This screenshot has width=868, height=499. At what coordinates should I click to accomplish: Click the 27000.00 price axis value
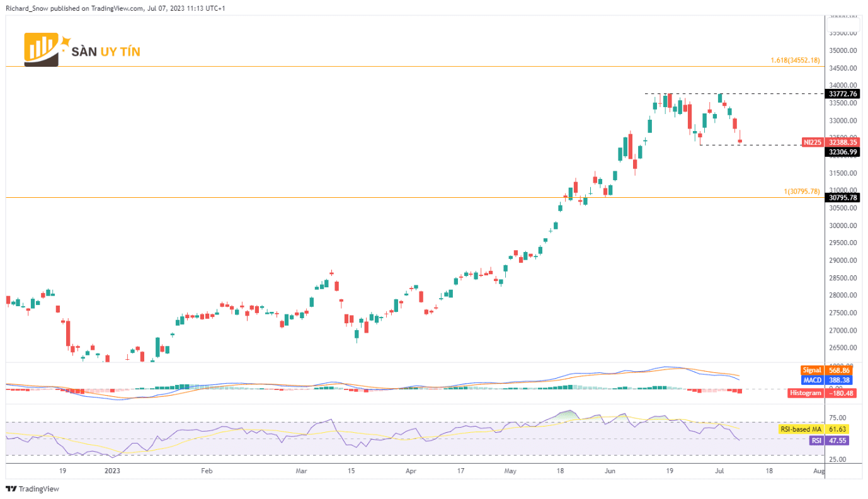coord(843,330)
